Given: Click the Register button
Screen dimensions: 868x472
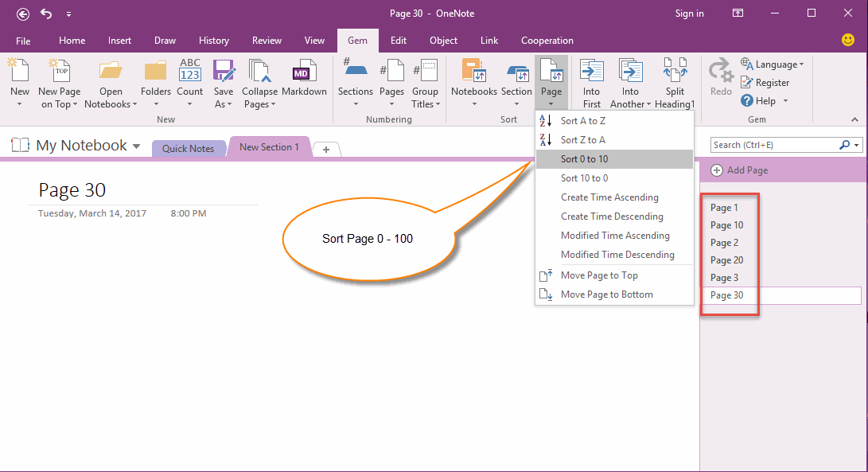Looking at the screenshot, I should click(x=765, y=83).
